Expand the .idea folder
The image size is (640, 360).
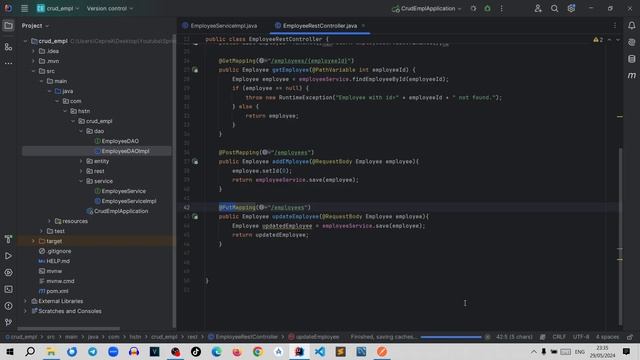(33, 51)
